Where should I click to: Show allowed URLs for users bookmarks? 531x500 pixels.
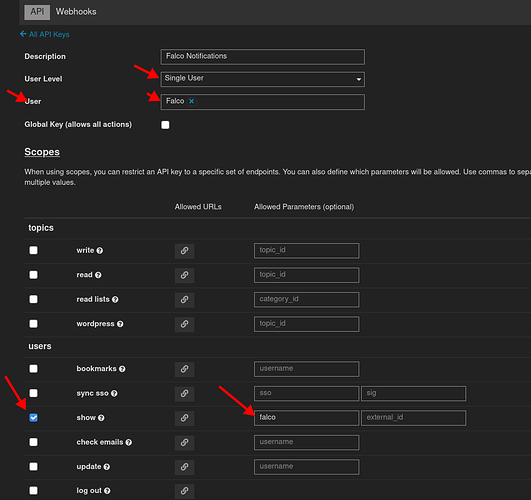tap(184, 369)
